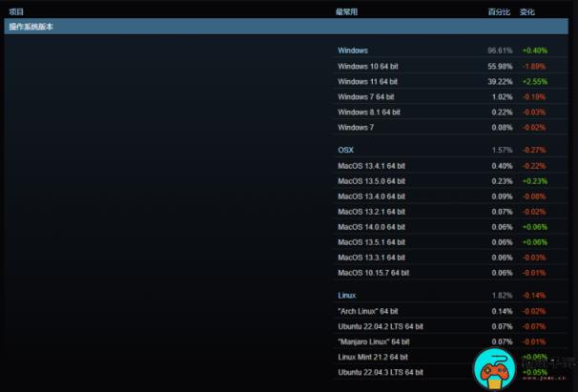This screenshot has width=578, height=392.
Task: Click the Ubuntu 22.04.3 LTS 64 bit row
Action: (x=450, y=373)
